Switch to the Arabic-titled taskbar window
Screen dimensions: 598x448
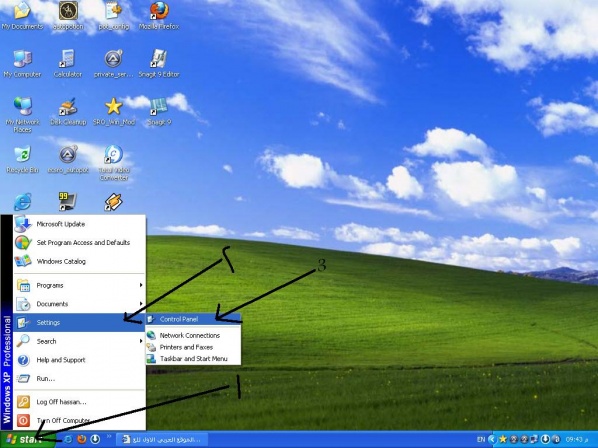tap(162, 440)
